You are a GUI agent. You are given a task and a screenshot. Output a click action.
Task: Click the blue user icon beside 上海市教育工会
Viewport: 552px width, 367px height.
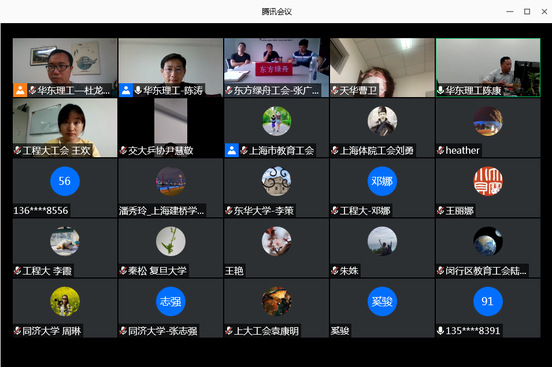pos(232,150)
